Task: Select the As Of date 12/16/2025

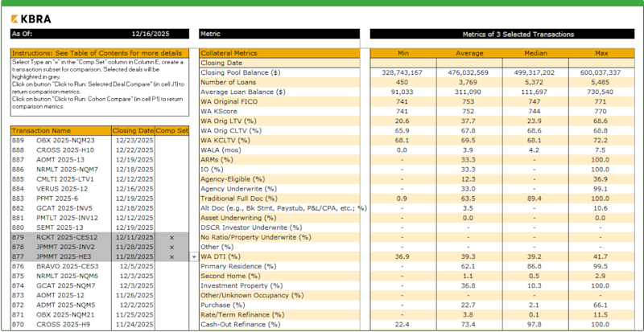Action: (151, 34)
